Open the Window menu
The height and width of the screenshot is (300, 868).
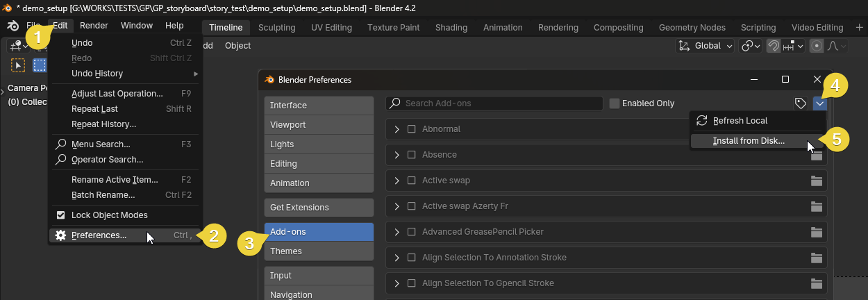click(x=136, y=26)
